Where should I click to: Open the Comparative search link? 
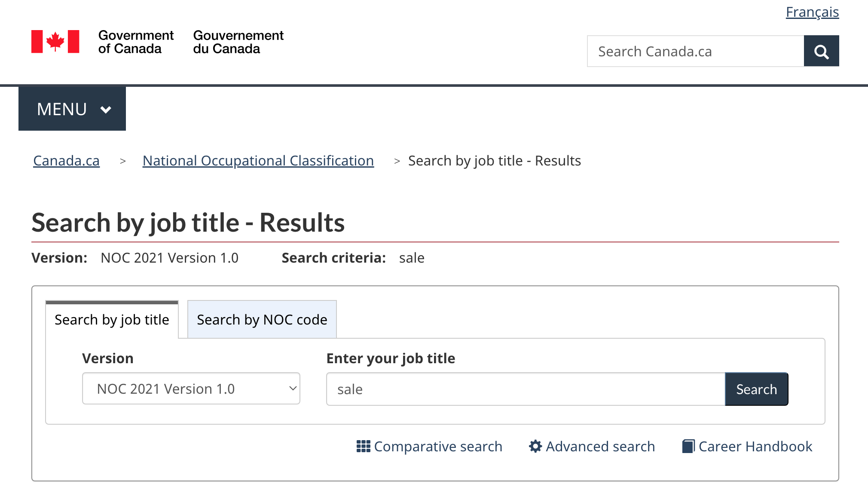[x=429, y=447]
